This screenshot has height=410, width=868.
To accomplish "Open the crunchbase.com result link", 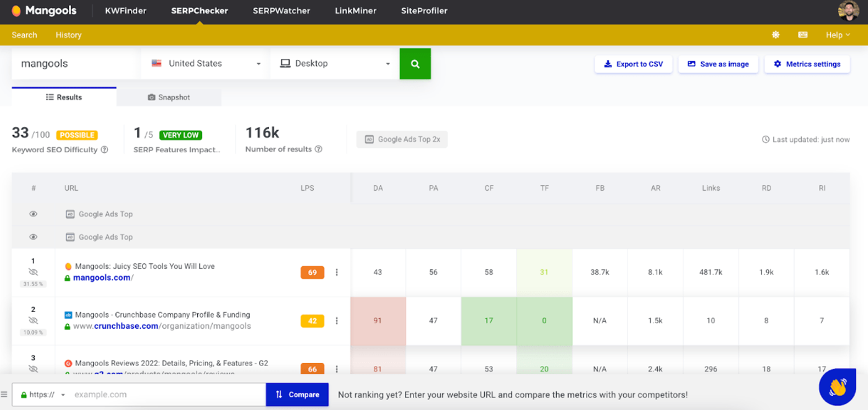I will coord(162,326).
